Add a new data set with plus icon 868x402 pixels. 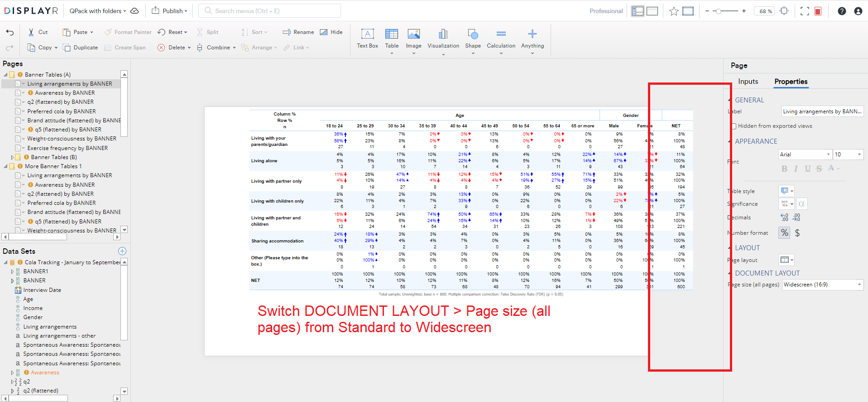[x=122, y=251]
